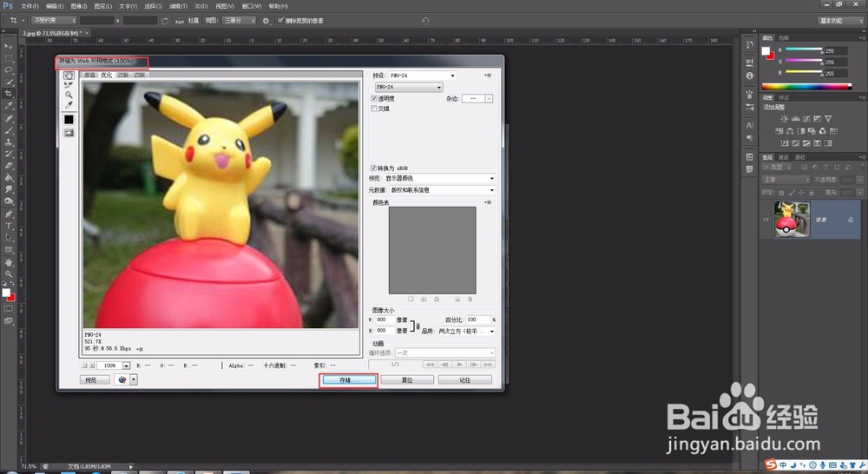Select the Type tool (T)
The image size is (868, 474).
[9, 226]
